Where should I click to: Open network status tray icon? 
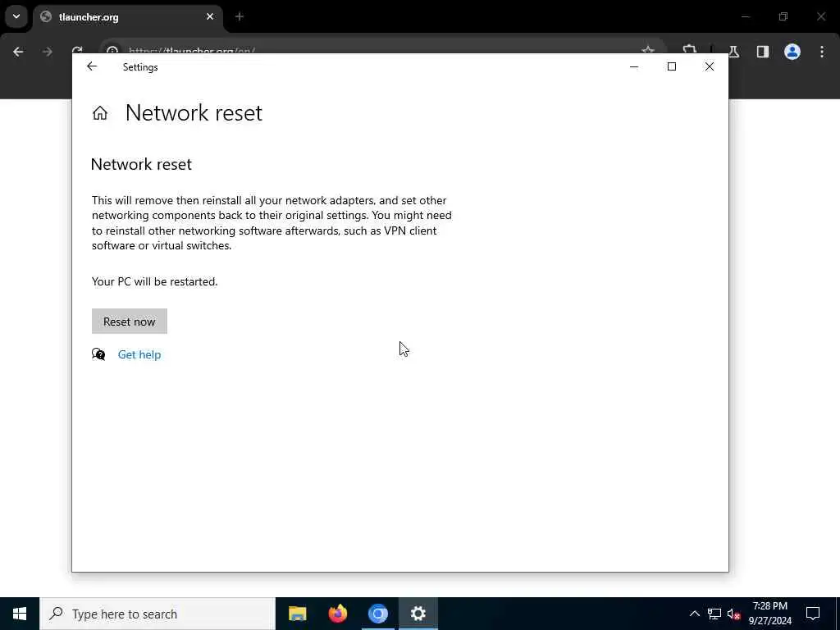tap(714, 614)
